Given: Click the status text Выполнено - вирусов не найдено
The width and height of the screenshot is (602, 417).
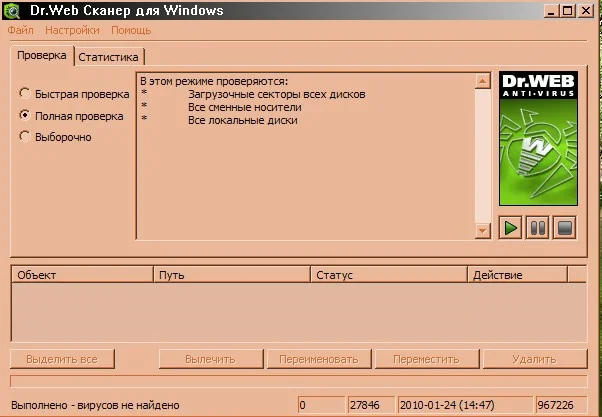Looking at the screenshot, I should pyautogui.click(x=95, y=405).
